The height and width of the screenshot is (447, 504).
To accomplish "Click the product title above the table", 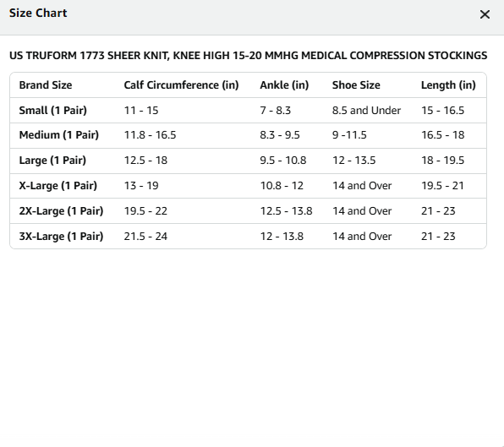I will point(248,56).
